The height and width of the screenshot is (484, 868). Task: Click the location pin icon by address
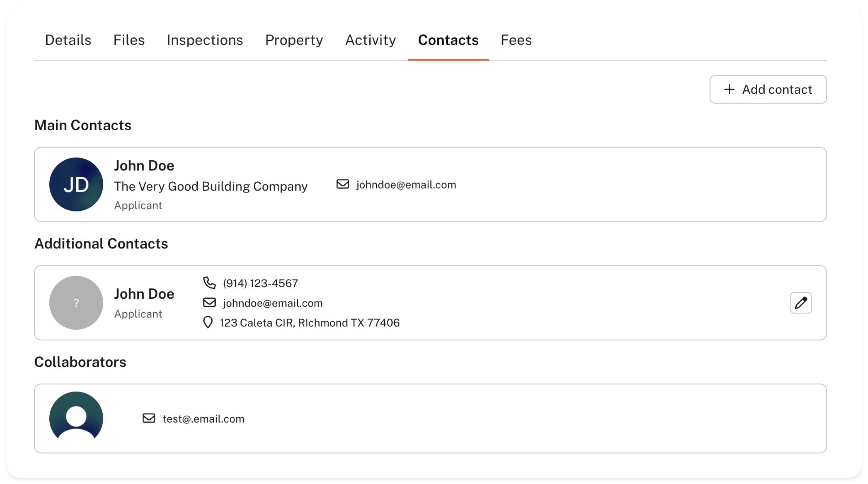tap(208, 322)
